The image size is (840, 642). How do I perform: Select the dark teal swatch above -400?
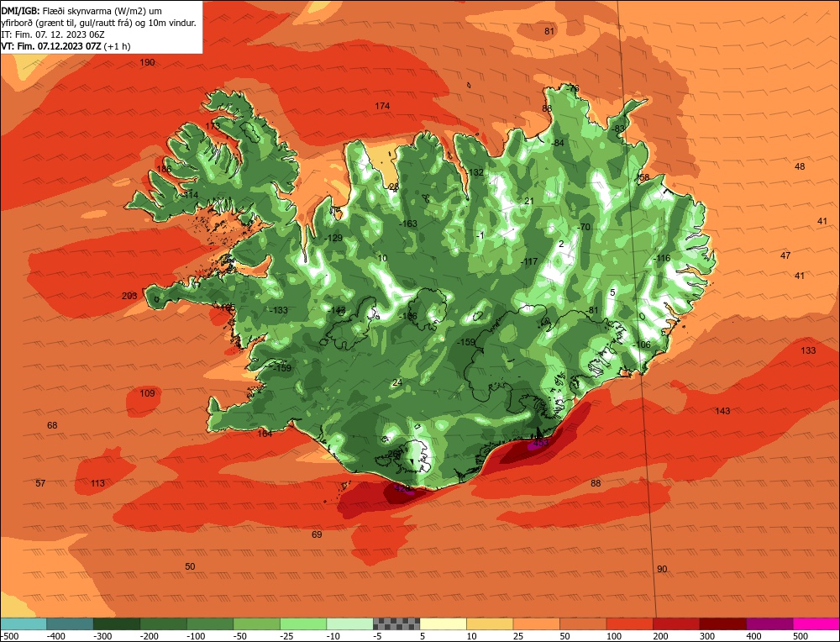(70, 624)
